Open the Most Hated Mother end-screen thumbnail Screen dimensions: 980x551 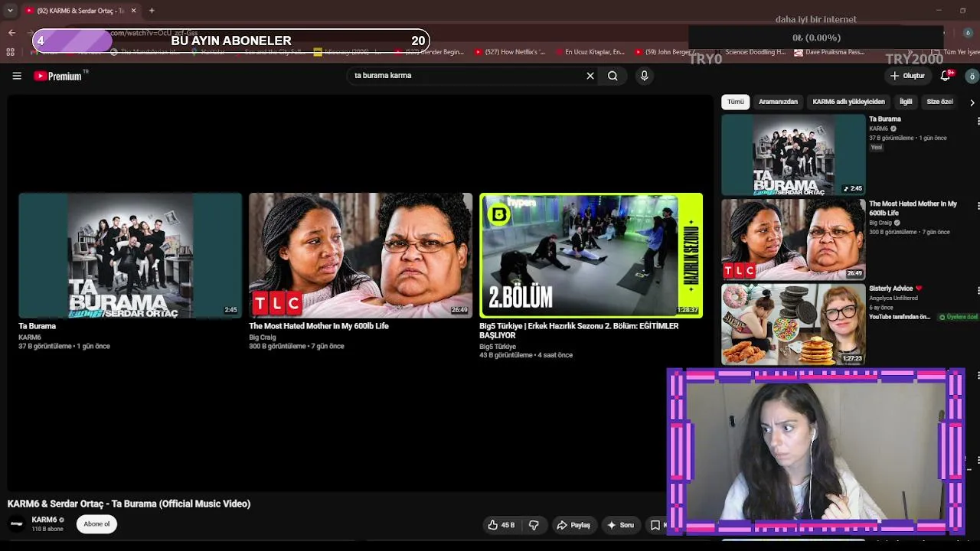click(x=361, y=255)
